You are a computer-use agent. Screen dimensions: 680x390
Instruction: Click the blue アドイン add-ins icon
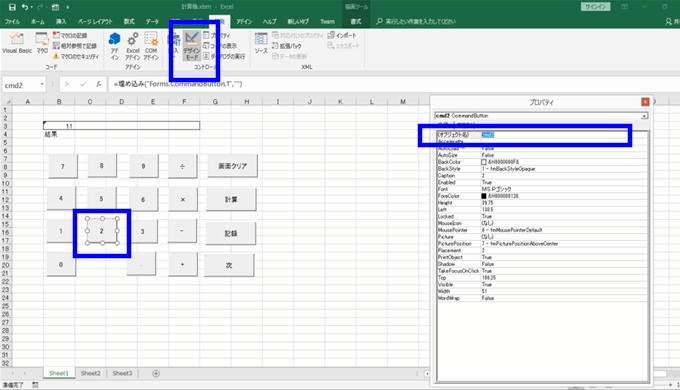pos(114,46)
